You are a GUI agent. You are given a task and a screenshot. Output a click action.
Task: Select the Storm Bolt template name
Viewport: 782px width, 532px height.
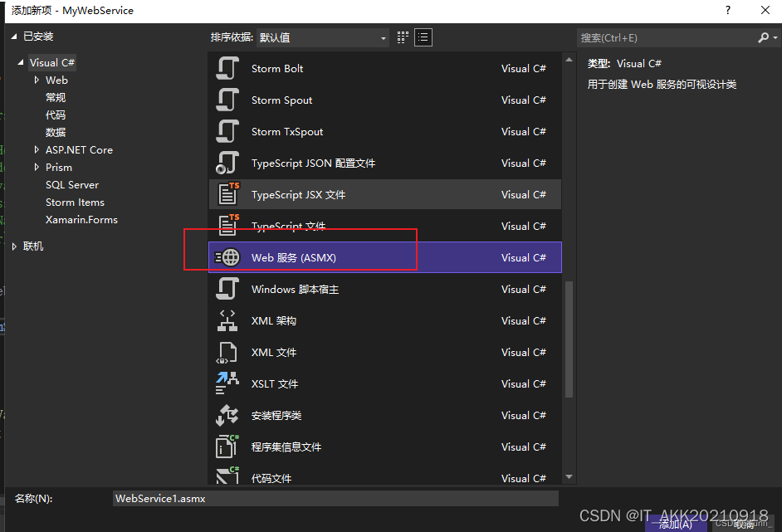(276, 68)
